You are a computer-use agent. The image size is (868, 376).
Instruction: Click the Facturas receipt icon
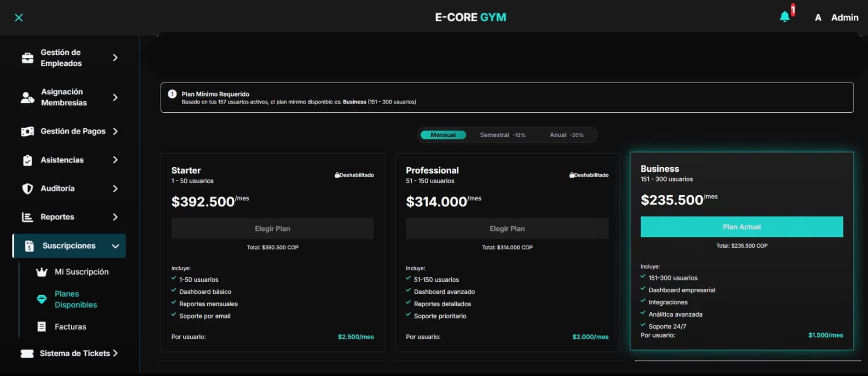coord(42,327)
